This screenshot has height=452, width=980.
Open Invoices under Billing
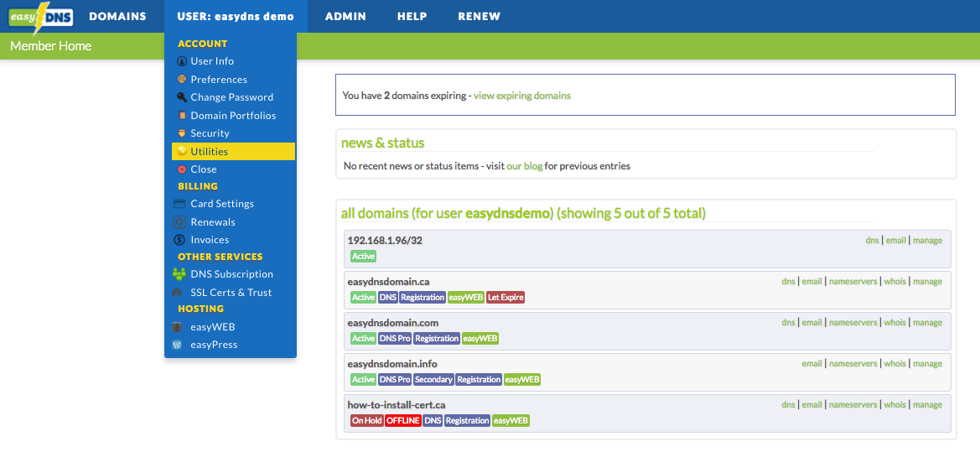[x=210, y=240]
